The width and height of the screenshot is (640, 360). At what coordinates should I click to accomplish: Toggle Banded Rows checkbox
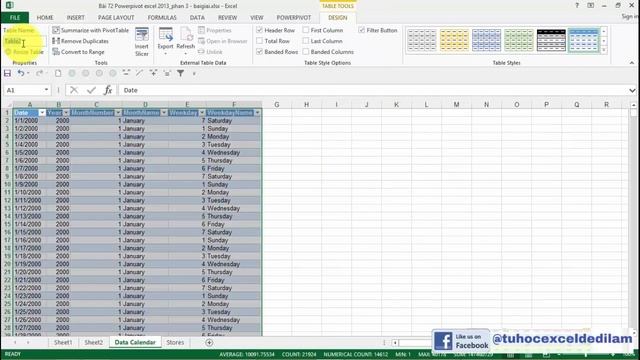point(260,52)
